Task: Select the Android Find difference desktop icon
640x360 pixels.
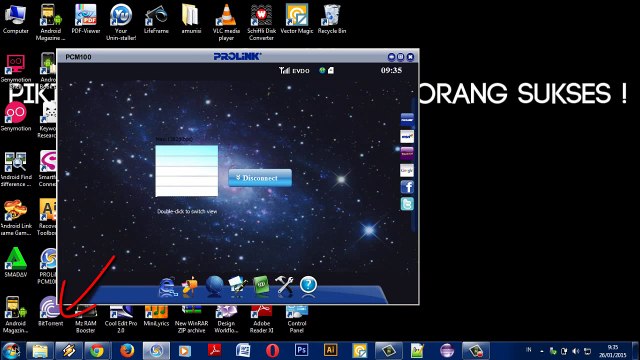Action: pos(16,169)
